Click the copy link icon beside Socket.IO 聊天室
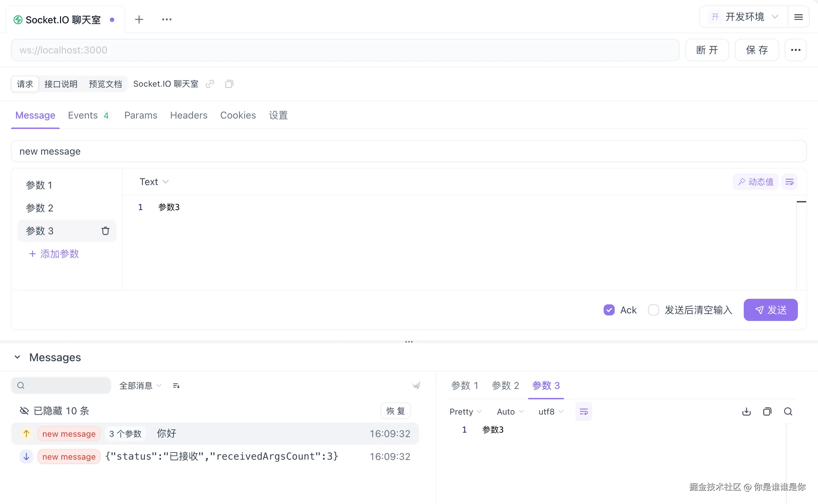This screenshot has width=818, height=504. (x=210, y=84)
